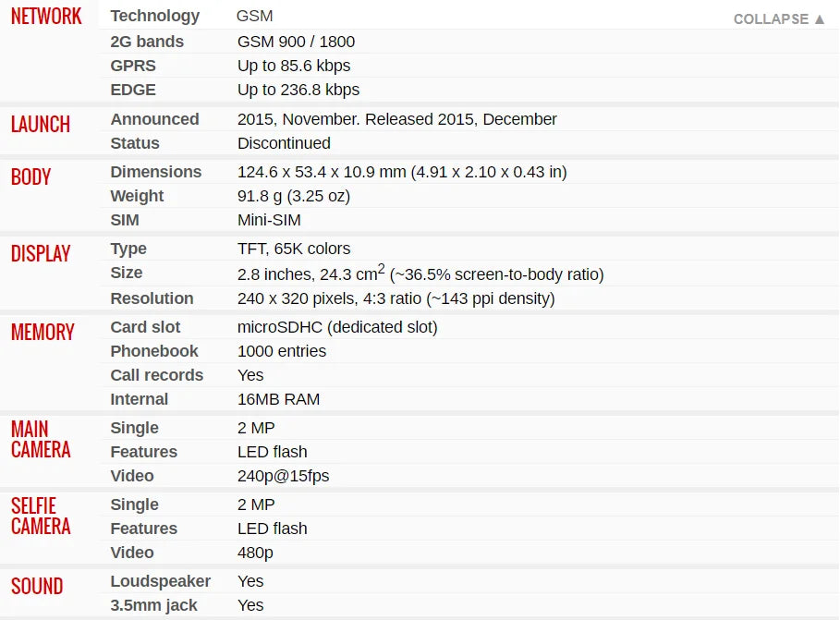This screenshot has width=840, height=620.
Task: Open the Technology spec link
Action: tap(154, 16)
